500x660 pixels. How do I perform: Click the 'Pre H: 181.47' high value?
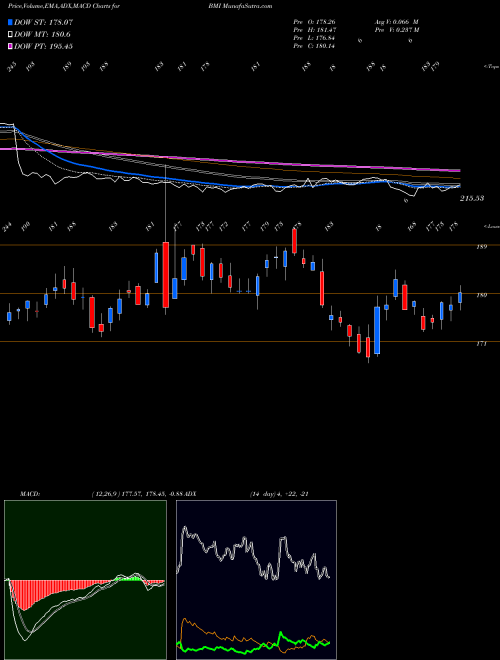point(314,30)
